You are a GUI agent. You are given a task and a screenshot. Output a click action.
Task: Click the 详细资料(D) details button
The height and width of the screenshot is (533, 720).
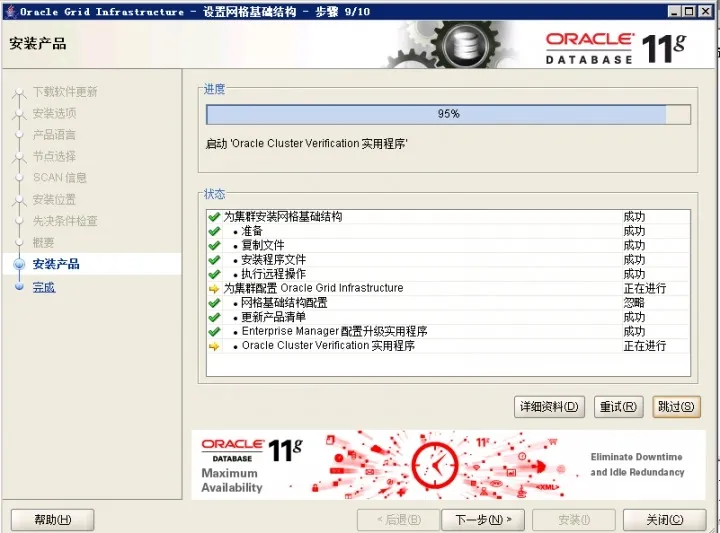click(x=549, y=407)
